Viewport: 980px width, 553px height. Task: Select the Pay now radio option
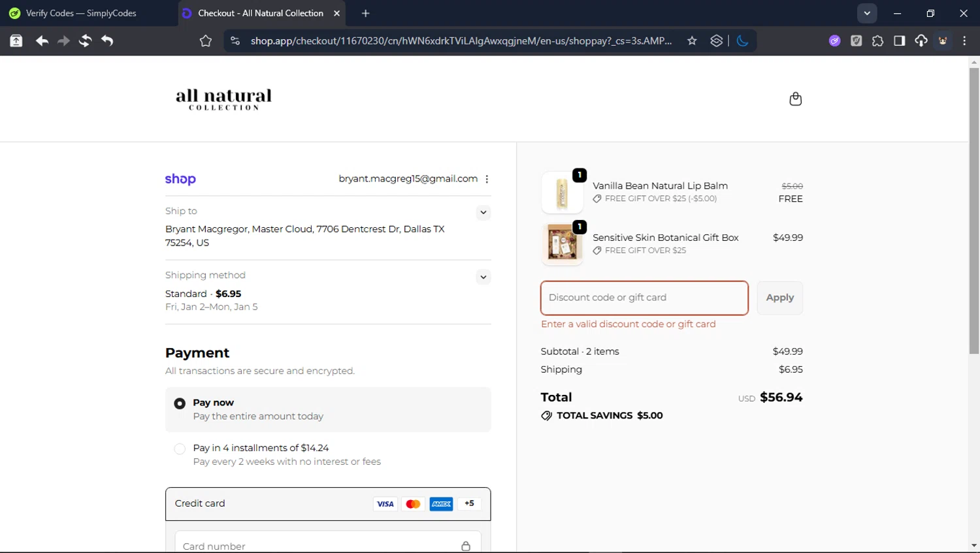(x=180, y=403)
